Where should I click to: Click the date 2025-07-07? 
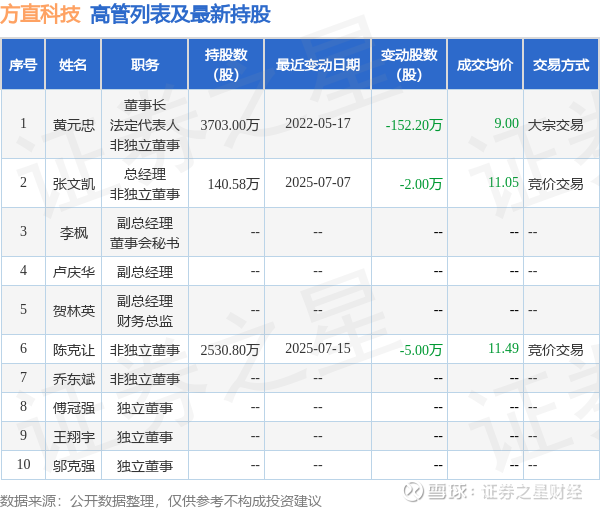318,182
